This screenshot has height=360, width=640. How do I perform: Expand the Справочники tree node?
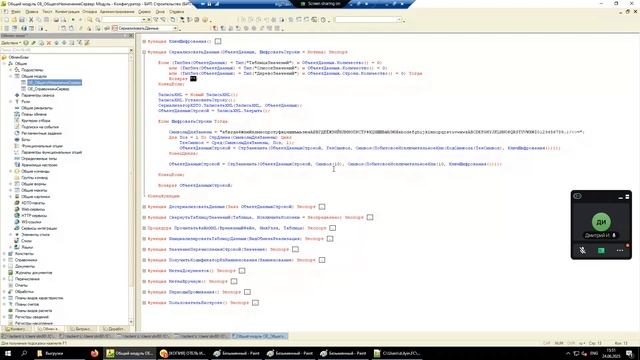click(x=4, y=260)
